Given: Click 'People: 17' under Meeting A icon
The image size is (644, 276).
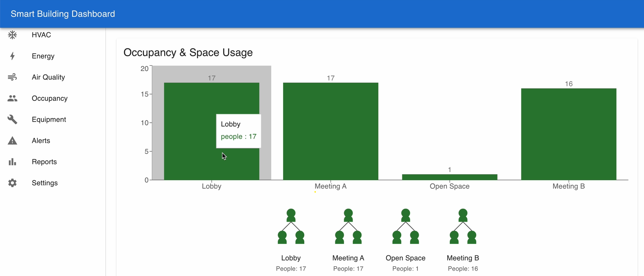Looking at the screenshot, I should (348, 269).
